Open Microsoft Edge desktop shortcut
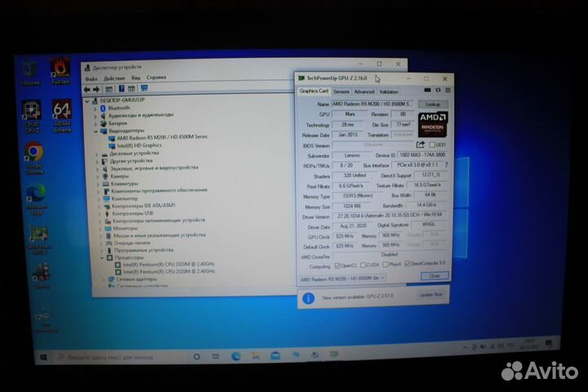 (x=37, y=198)
